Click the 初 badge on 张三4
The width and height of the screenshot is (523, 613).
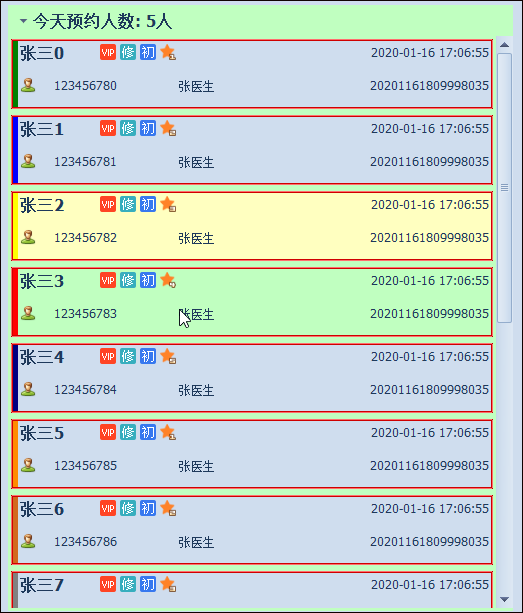148,356
